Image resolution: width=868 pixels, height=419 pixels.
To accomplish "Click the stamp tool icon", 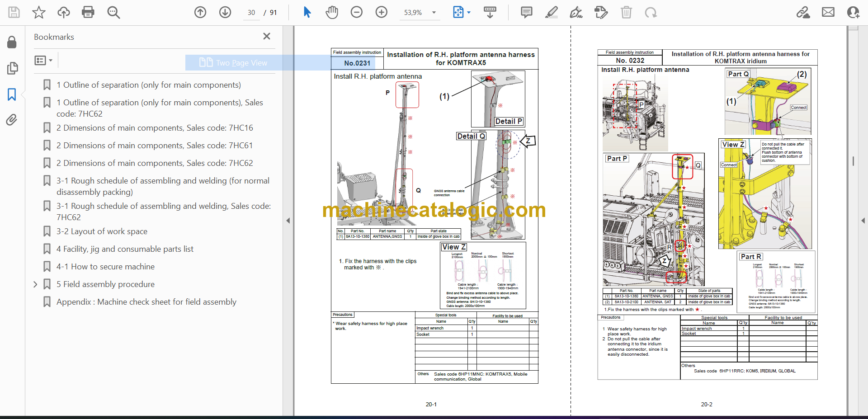I will tap(601, 12).
